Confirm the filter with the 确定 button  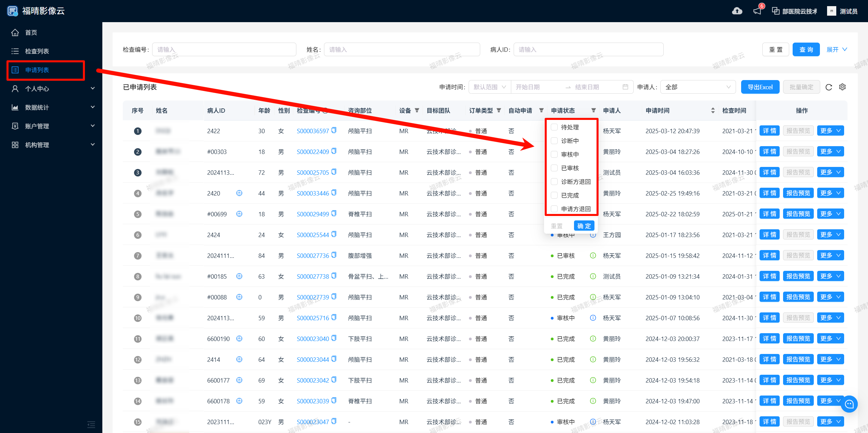[584, 226]
